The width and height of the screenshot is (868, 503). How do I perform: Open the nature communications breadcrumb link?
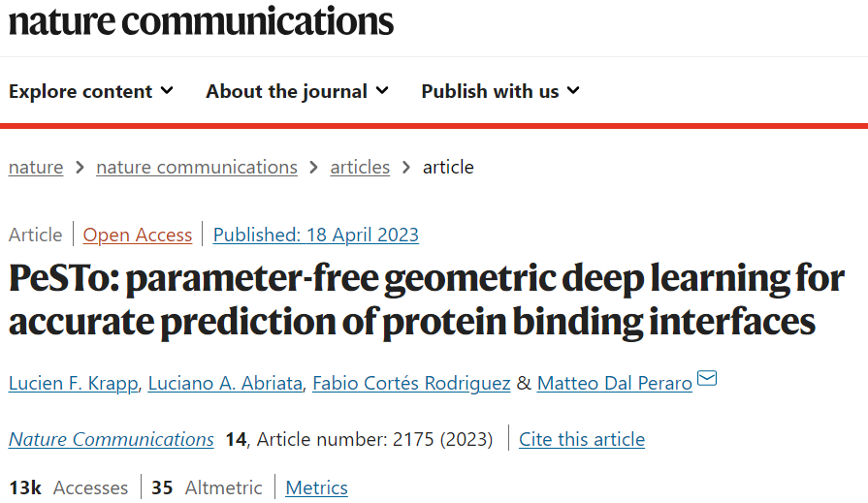pos(197,167)
